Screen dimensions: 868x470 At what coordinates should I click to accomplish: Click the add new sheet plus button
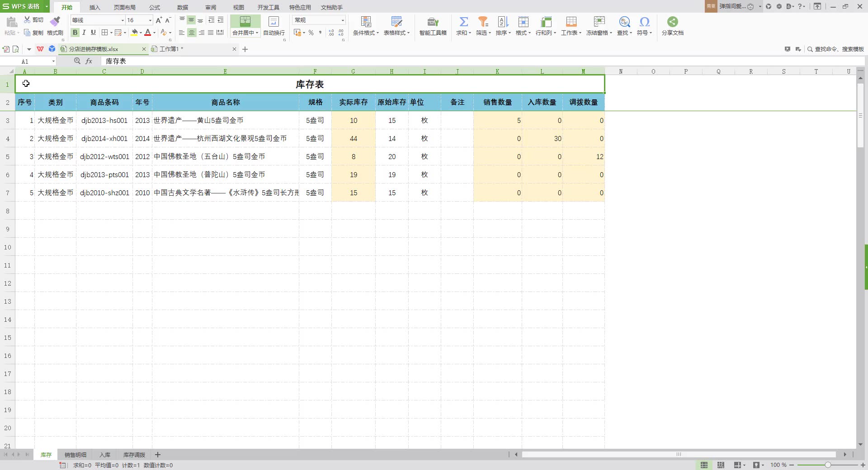[x=158, y=455]
